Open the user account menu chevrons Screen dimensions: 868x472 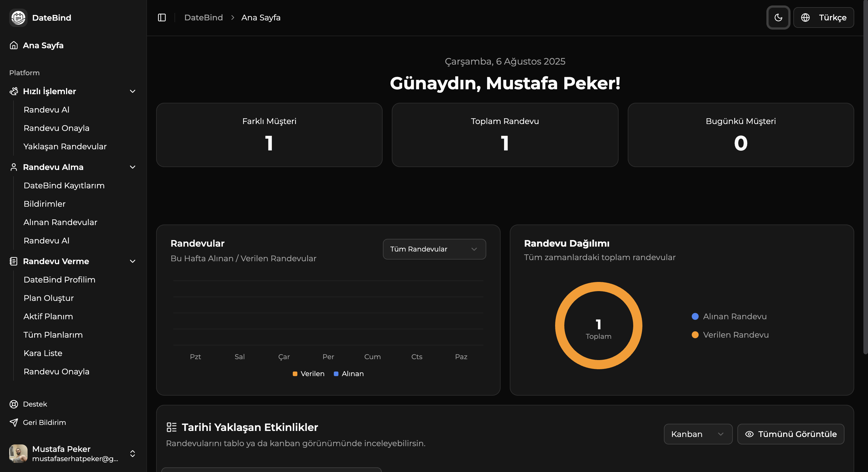133,453
